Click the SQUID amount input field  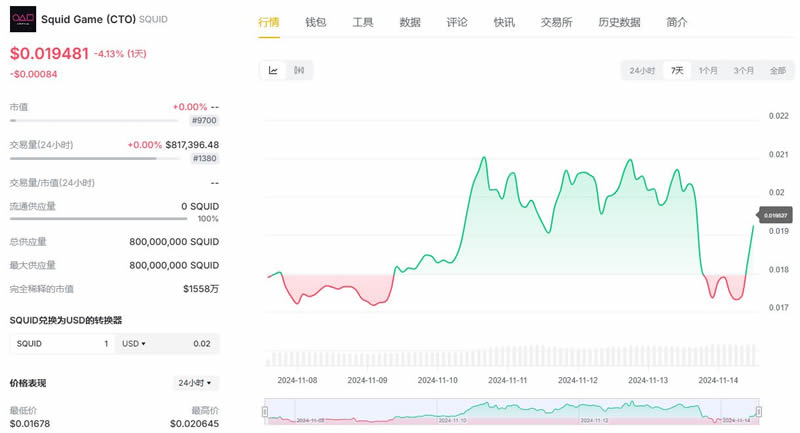pos(62,344)
